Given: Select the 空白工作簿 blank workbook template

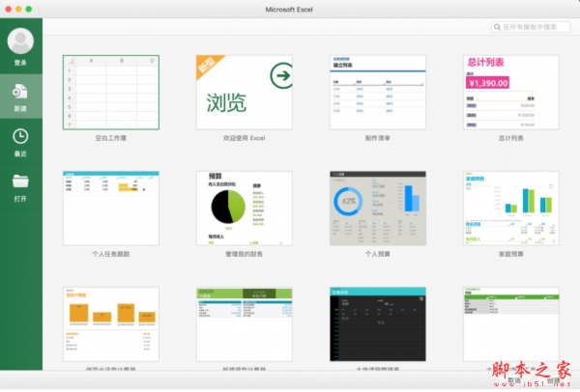Looking at the screenshot, I should click(x=111, y=93).
